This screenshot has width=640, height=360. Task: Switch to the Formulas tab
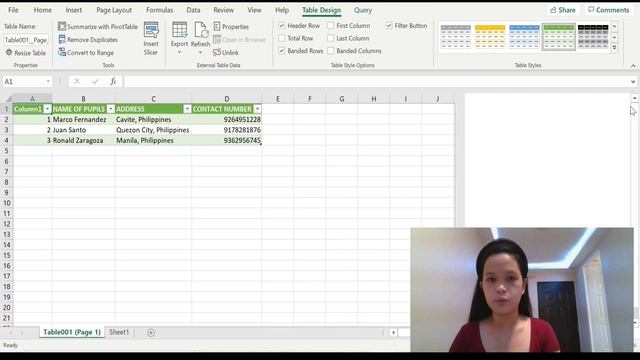click(160, 10)
